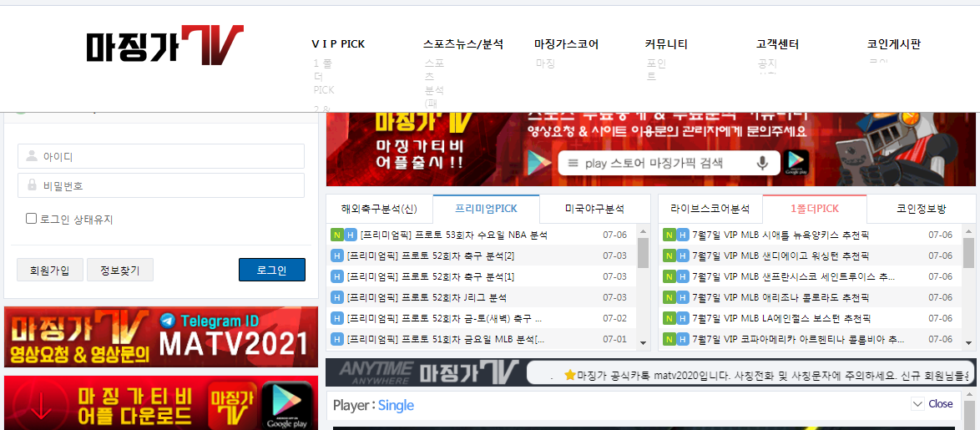Click N icon beside 시애틀 뉴욕양키스 추천픽
This screenshot has height=430, width=980.
669,235
